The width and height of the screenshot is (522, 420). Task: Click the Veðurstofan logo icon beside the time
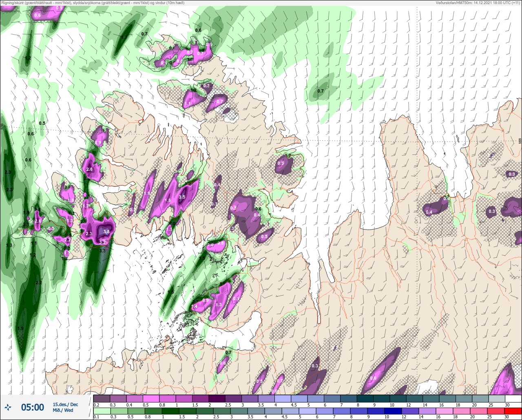pos(8,407)
